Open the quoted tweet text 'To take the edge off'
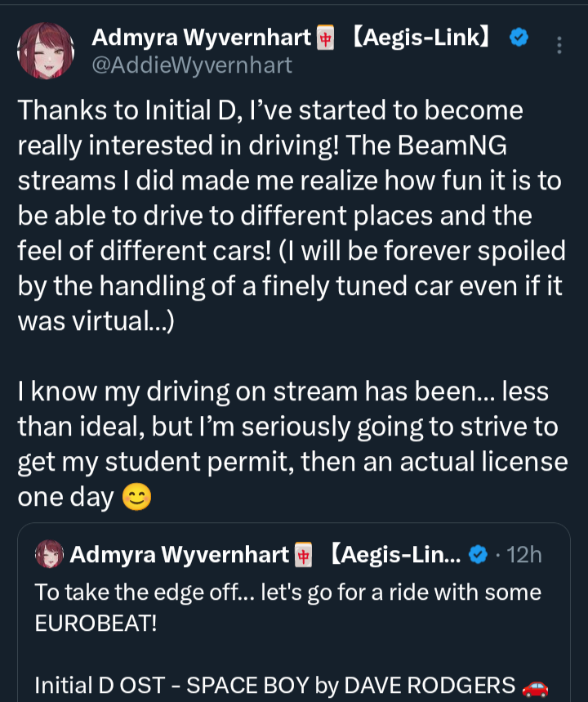The height and width of the screenshot is (702, 588). pos(287,592)
